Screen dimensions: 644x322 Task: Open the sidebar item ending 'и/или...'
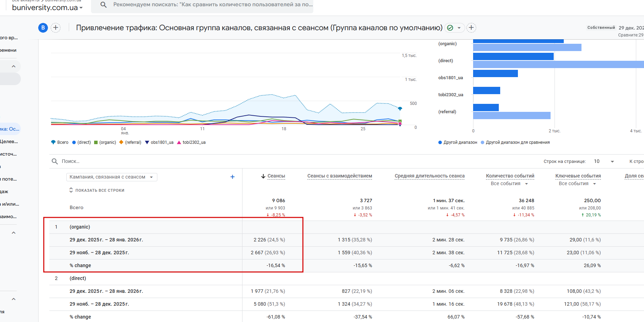(10, 204)
